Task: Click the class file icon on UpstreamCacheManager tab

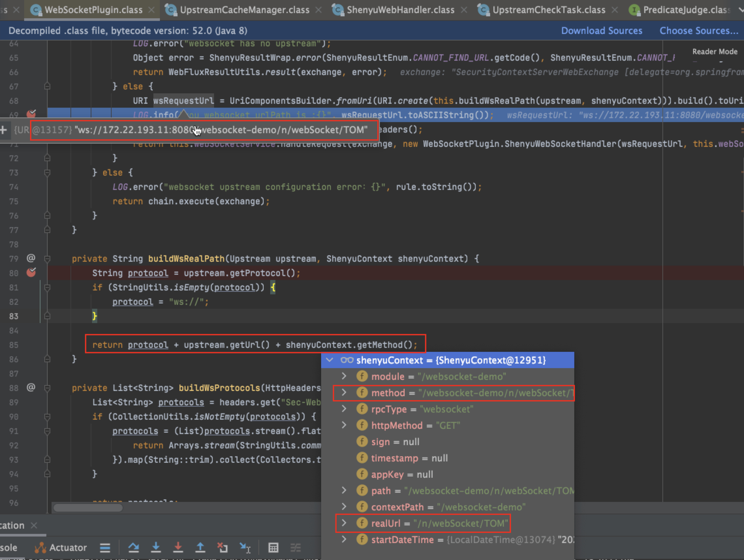Action: click(x=171, y=10)
